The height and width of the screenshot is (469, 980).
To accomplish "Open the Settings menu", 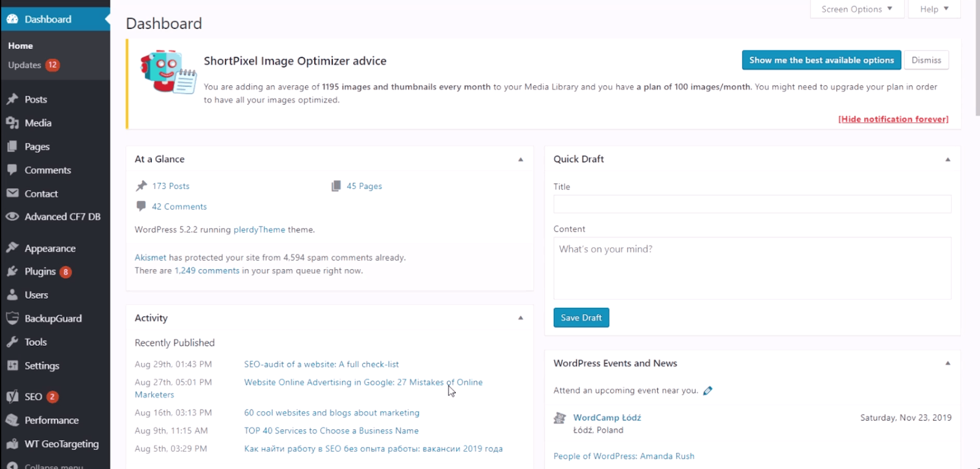I will (x=55, y=365).
